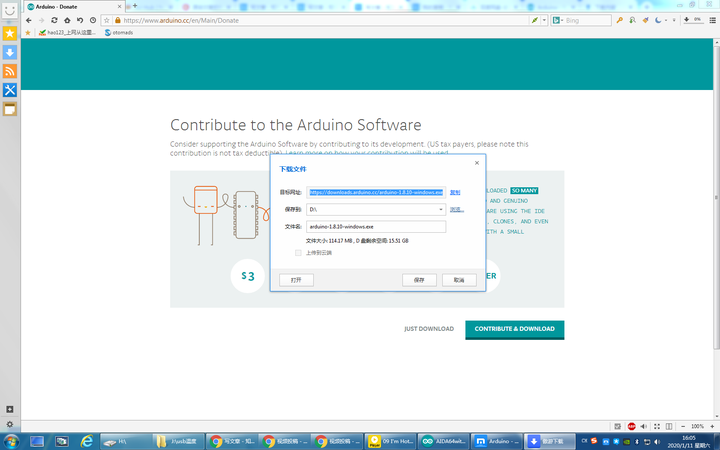720x450 pixels.
Task: Open the hao123 bookmark
Action: (68, 33)
